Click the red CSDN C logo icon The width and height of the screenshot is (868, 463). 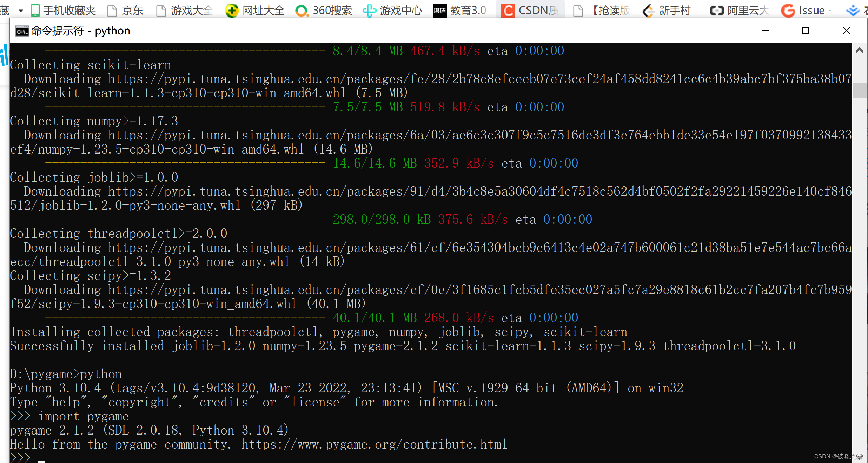click(x=508, y=11)
